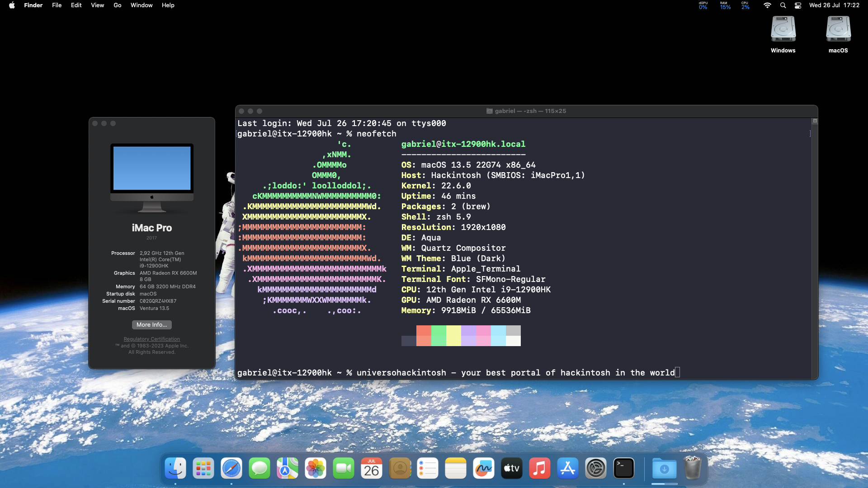The width and height of the screenshot is (868, 488).
Task: Click the CPU 2% menu bar indicator
Action: [745, 5]
